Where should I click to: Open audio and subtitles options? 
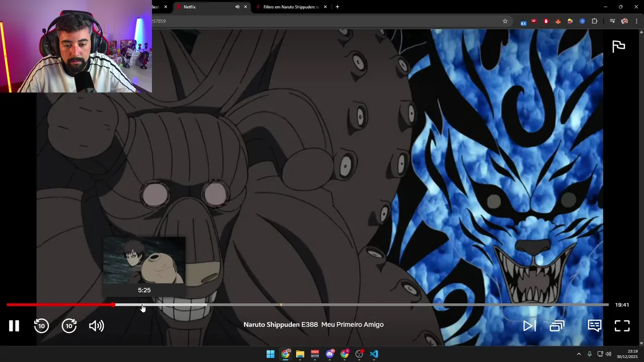point(595,326)
